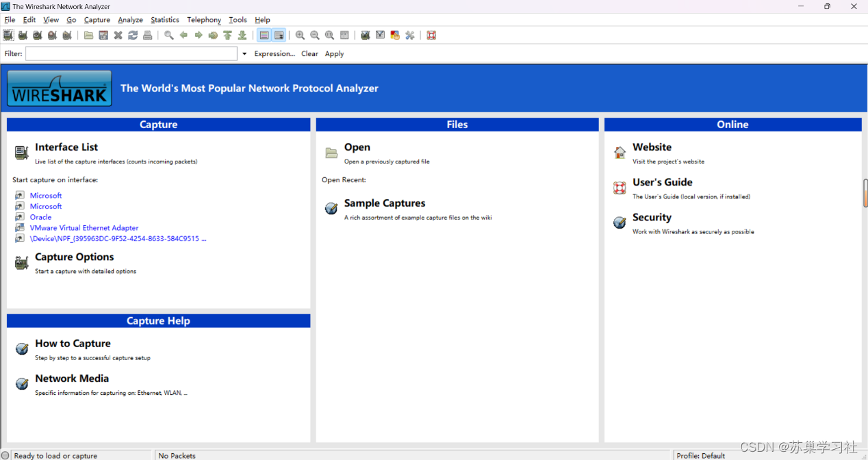This screenshot has width=868, height=460.
Task: Save capture file toolbar icon
Action: coord(103,35)
